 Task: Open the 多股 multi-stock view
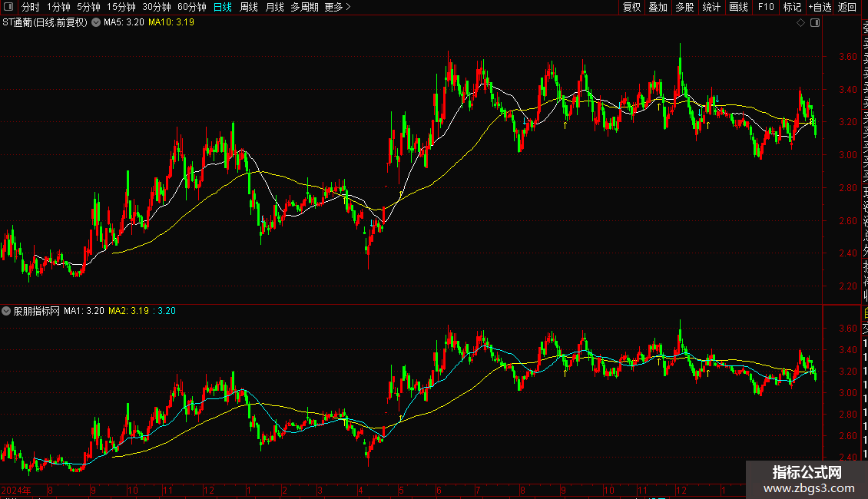[684, 7]
